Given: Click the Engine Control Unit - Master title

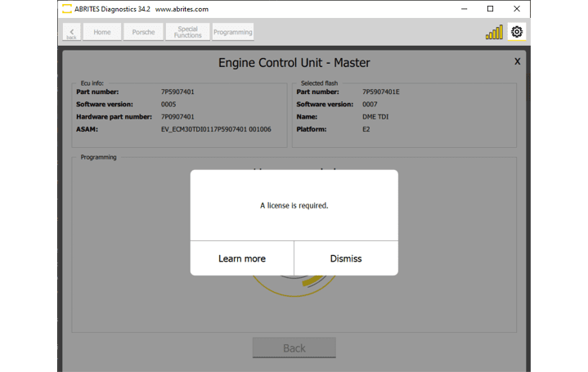Looking at the screenshot, I should [294, 63].
